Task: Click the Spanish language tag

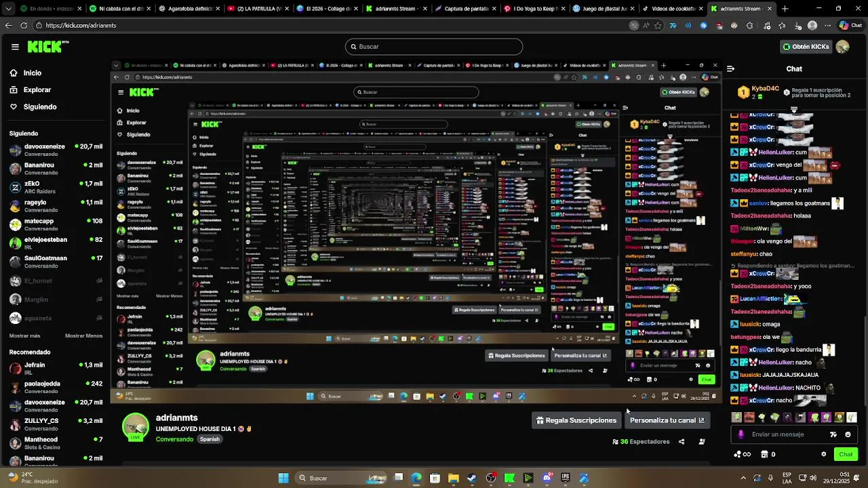Action: pyautogui.click(x=210, y=439)
